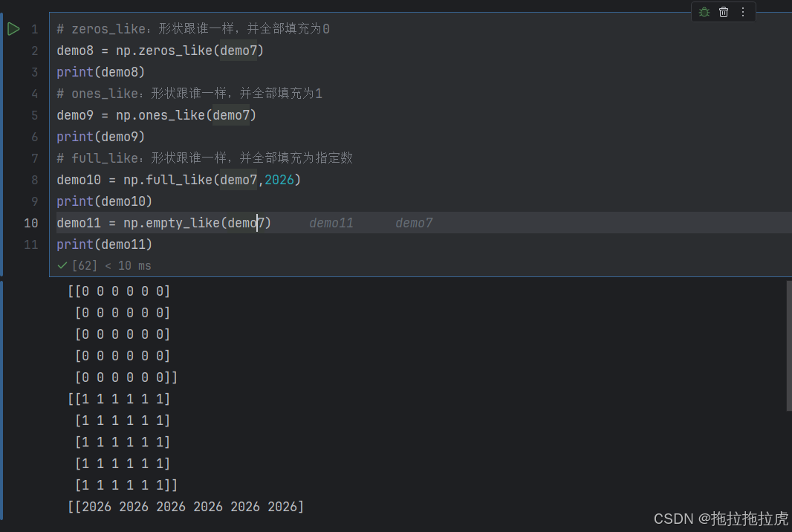Click the output row [[1 1 1 1 1 1]
The image size is (792, 532).
point(119,399)
